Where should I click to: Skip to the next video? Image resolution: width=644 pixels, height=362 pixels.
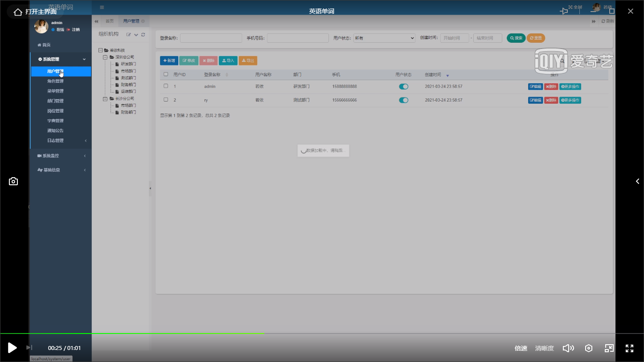29,347
